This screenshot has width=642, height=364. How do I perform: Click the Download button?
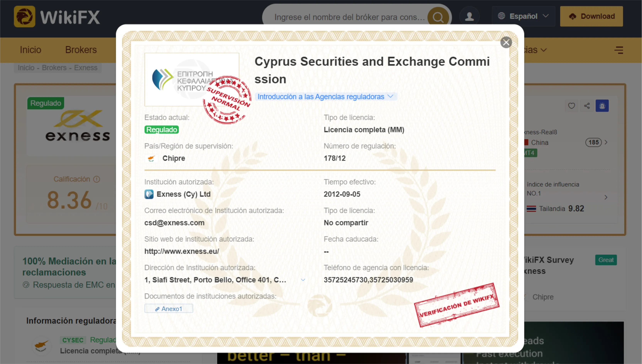(x=591, y=16)
